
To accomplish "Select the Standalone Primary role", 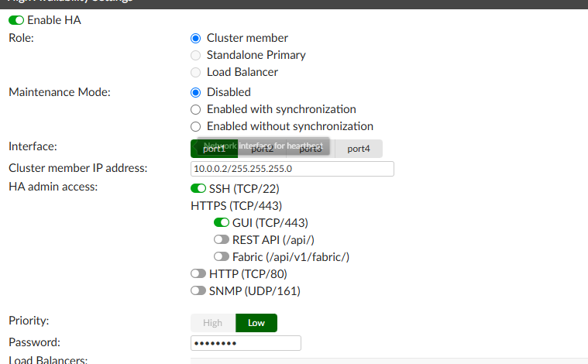I will (196, 55).
